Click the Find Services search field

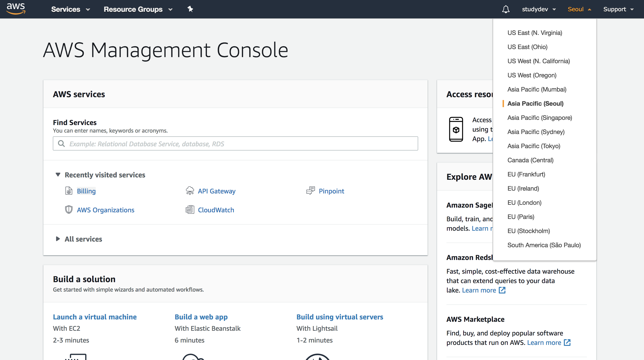coord(235,144)
